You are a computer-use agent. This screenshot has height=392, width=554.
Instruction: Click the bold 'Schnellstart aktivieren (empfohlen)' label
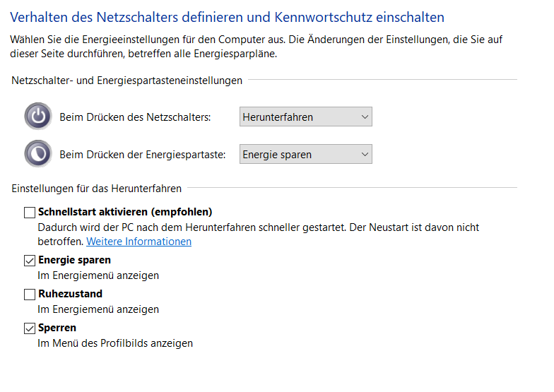point(125,212)
